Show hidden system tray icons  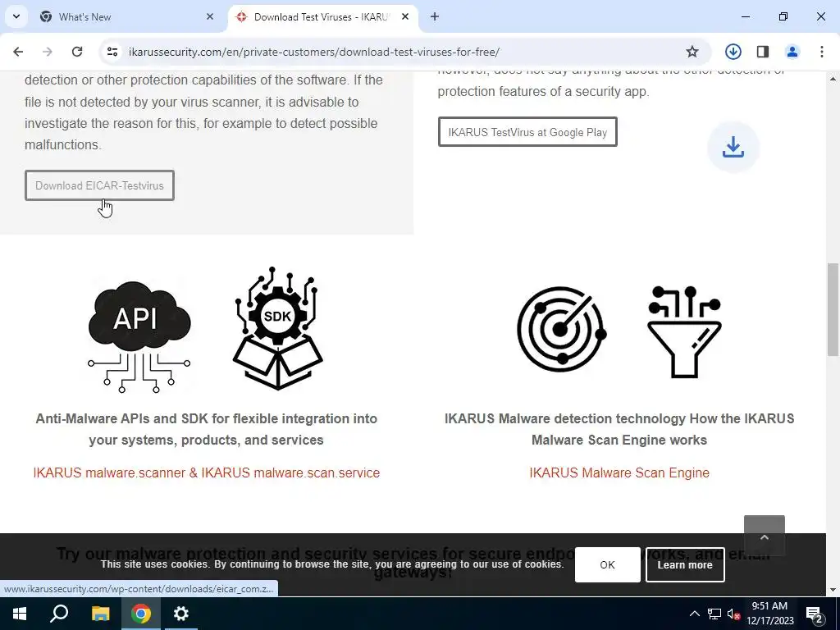tap(694, 614)
